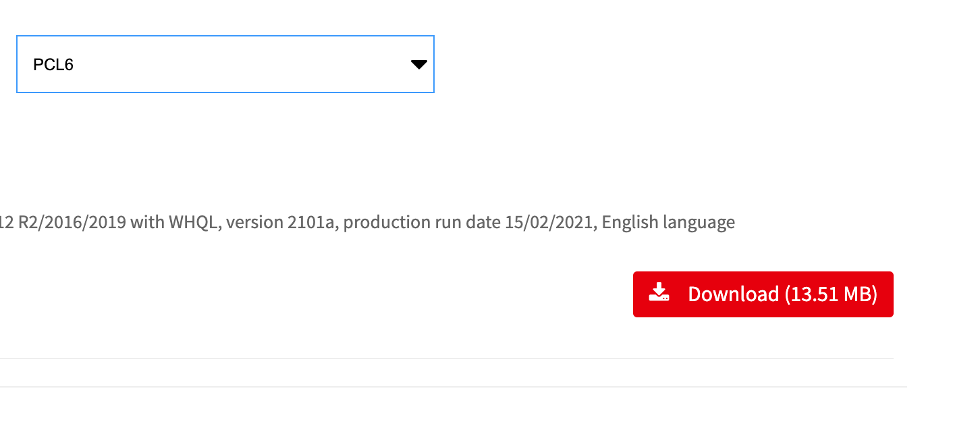Image resolution: width=980 pixels, height=424 pixels.
Task: Click the "English language" text
Action: click(668, 222)
